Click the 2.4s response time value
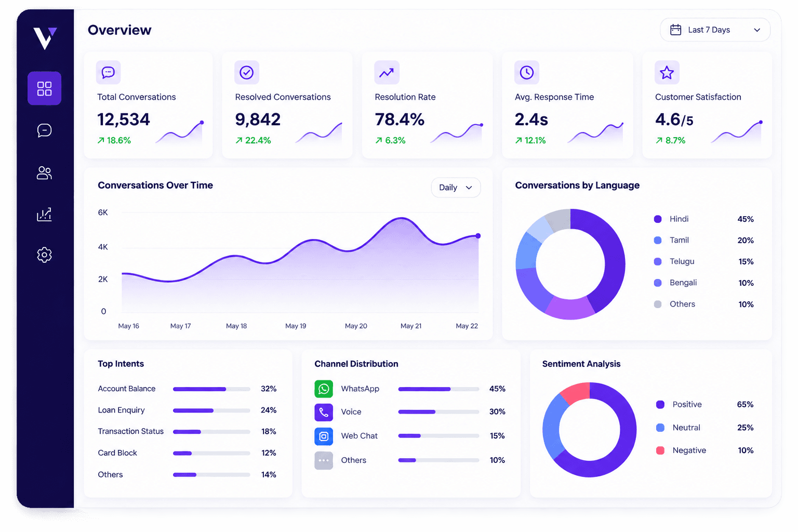The height and width of the screenshot is (532, 798). tap(531, 120)
